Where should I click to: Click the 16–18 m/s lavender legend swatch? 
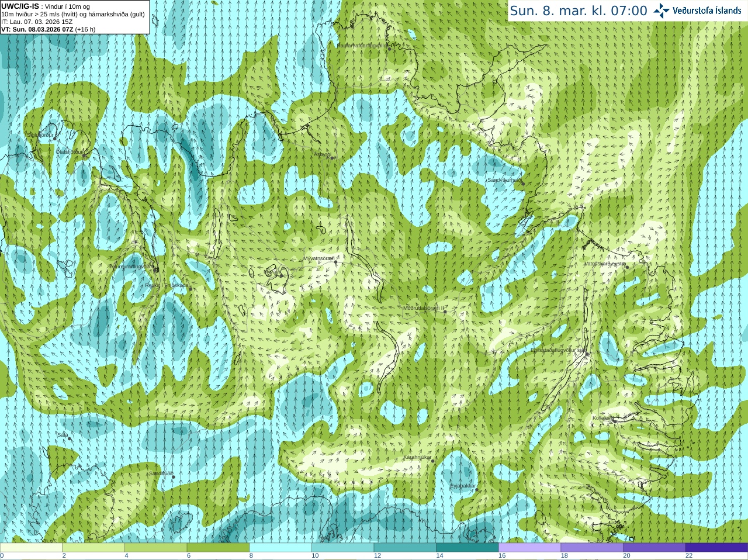pyautogui.click(x=529, y=548)
